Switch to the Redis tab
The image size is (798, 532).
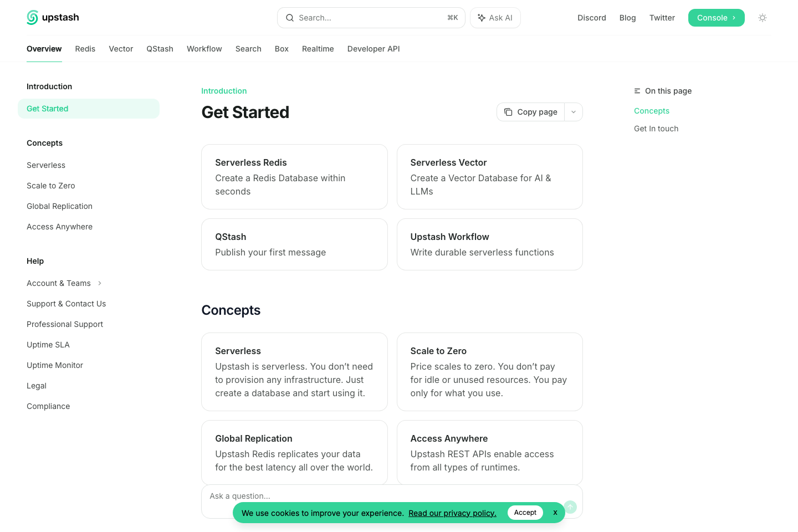pyautogui.click(x=85, y=49)
